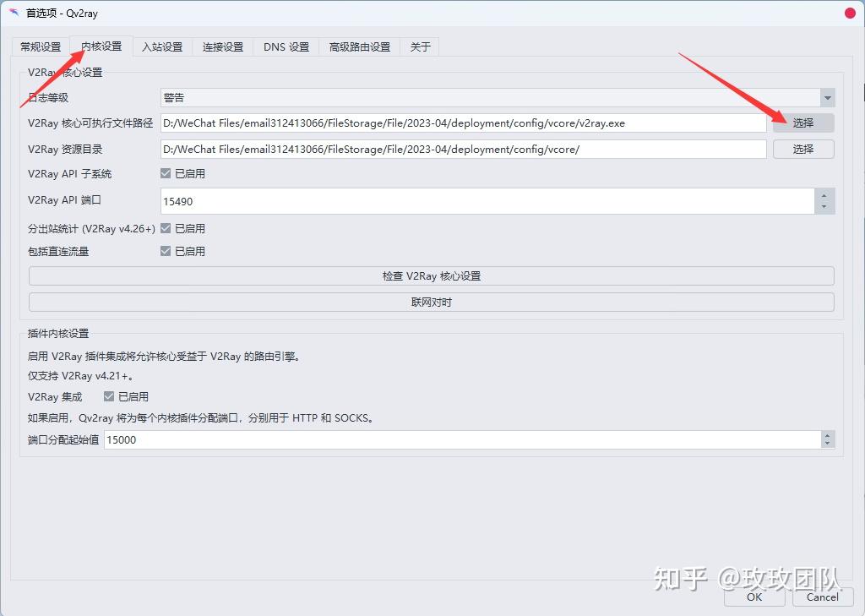
Task: Toggle V2Ray API 子系统 checkbox
Action: coord(166,173)
